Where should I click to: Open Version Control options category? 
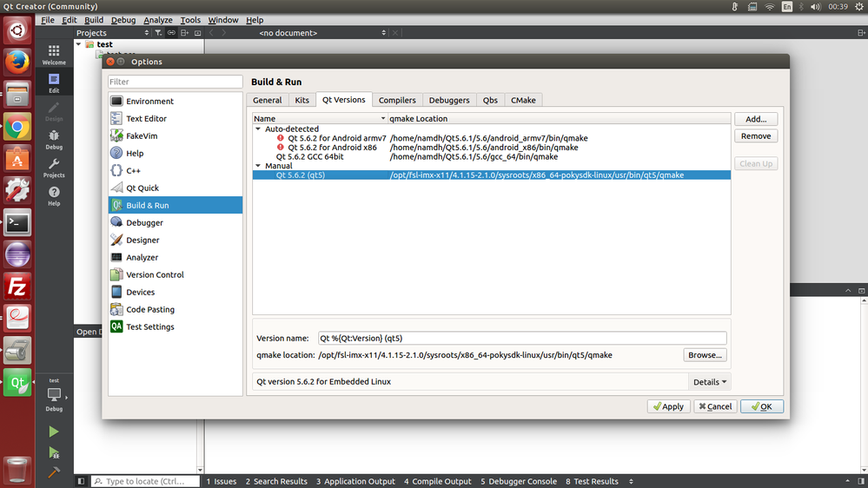pyautogui.click(x=175, y=274)
